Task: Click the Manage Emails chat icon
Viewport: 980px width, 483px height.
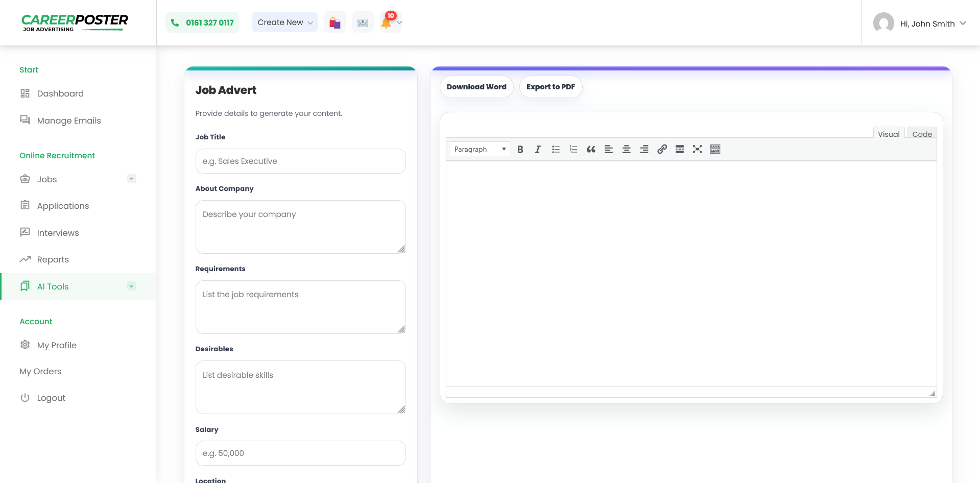Action: (x=25, y=120)
